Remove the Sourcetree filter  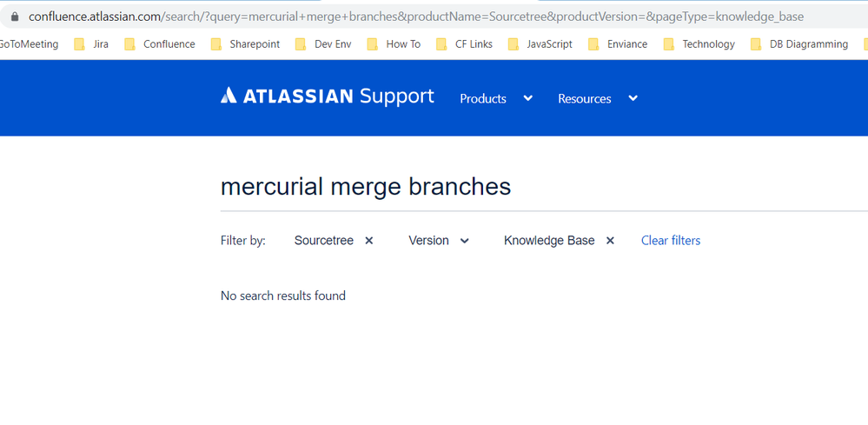coord(369,241)
